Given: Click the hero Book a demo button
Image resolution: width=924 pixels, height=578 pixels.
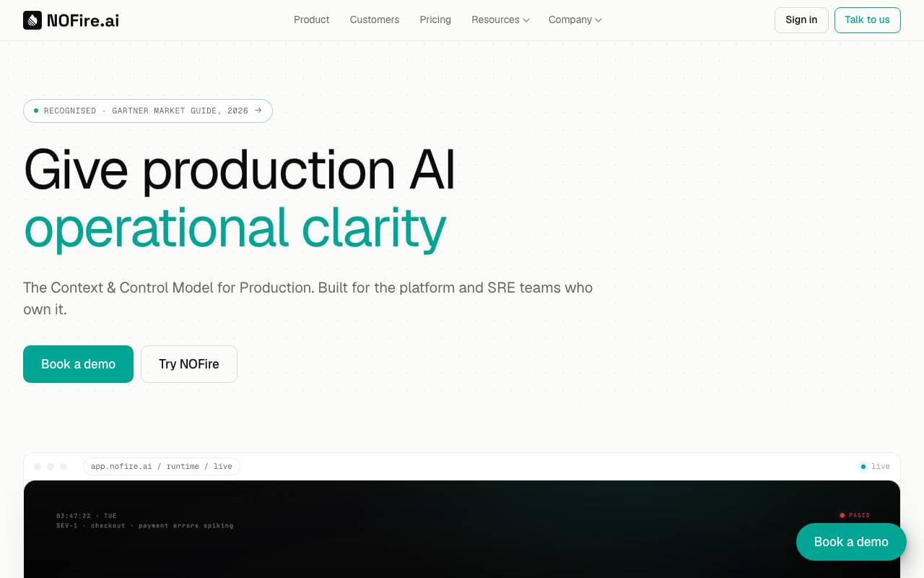Looking at the screenshot, I should coord(78,364).
